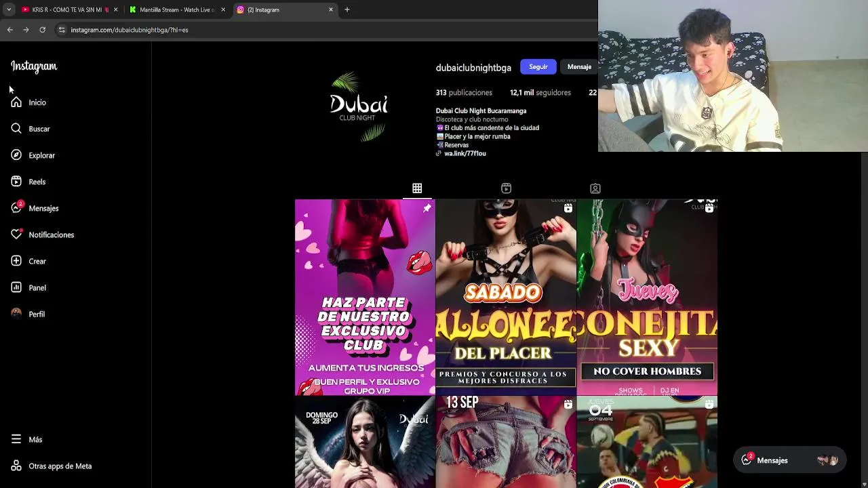Open new browser tab with plus
This screenshot has height=488, width=868.
click(x=347, y=9)
